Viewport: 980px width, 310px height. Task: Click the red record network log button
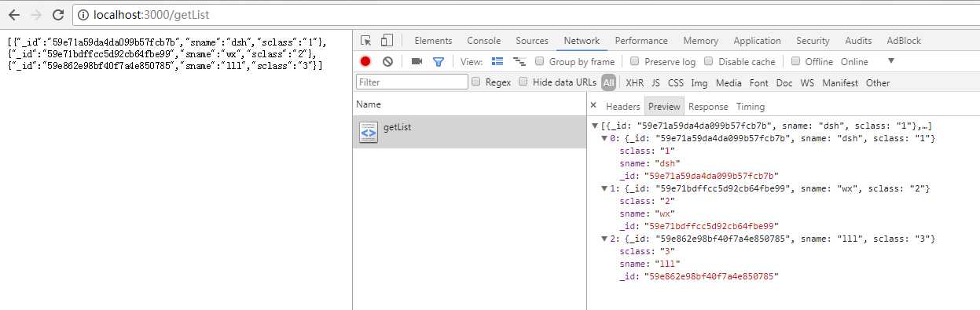[366, 61]
